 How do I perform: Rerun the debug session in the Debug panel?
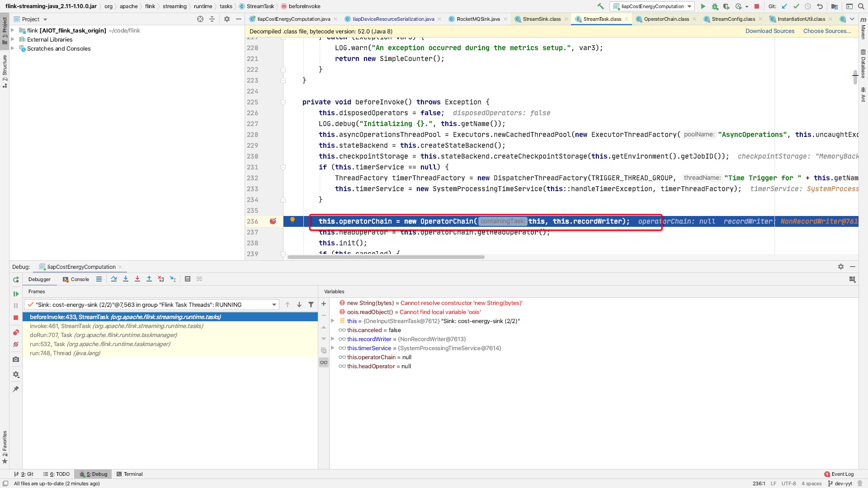(x=16, y=280)
